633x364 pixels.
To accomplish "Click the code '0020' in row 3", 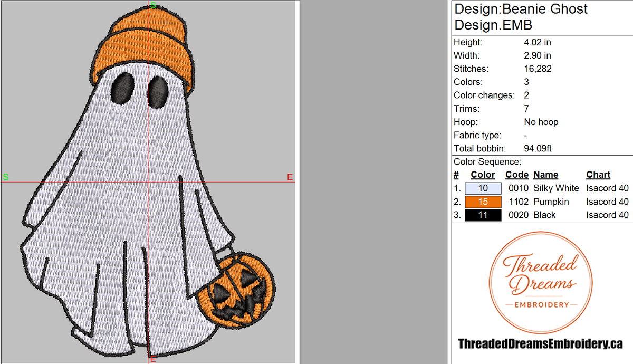I will (519, 215).
